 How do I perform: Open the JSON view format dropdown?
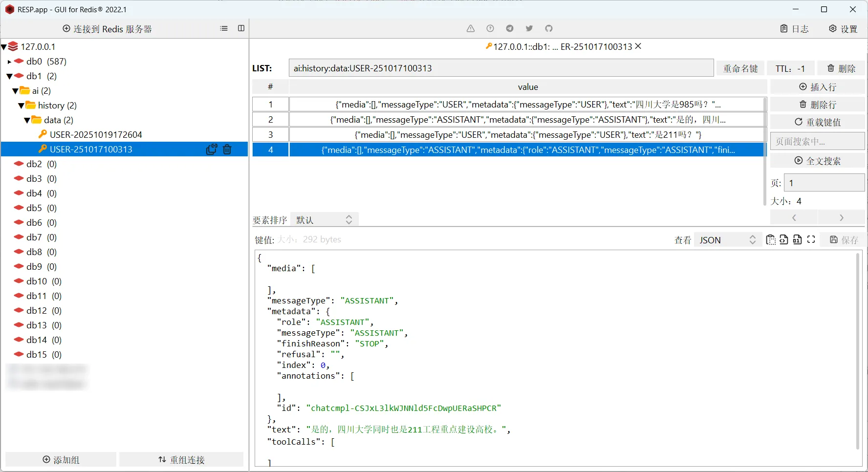point(727,240)
